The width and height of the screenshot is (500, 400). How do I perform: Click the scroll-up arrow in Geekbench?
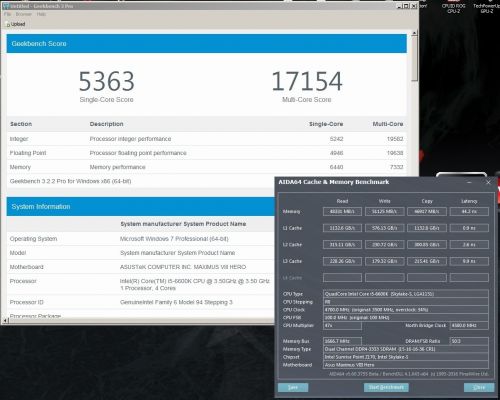tap(414, 33)
